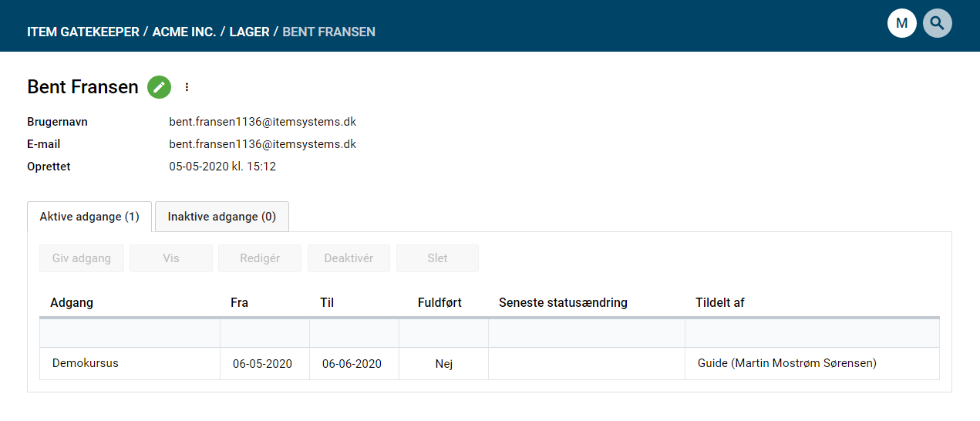Screen dimensions: 980x421
Task: Select the Aktive adgange tab
Action: (89, 217)
